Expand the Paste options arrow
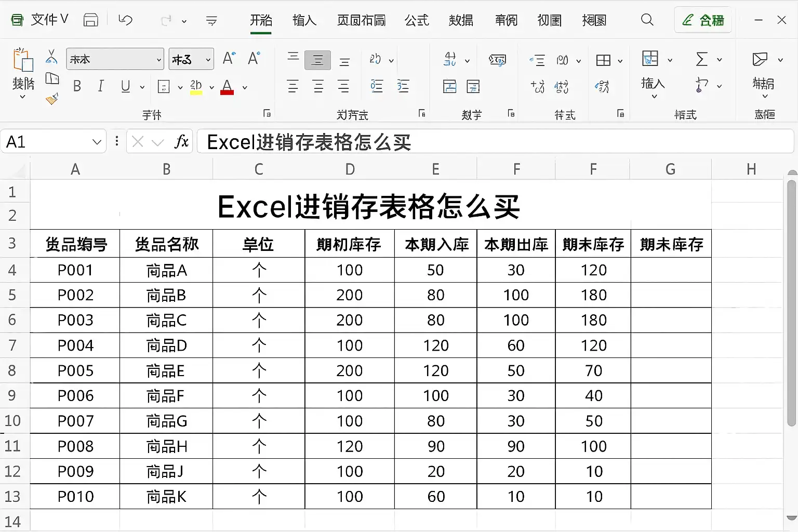This screenshot has height=532, width=798. tap(23, 97)
